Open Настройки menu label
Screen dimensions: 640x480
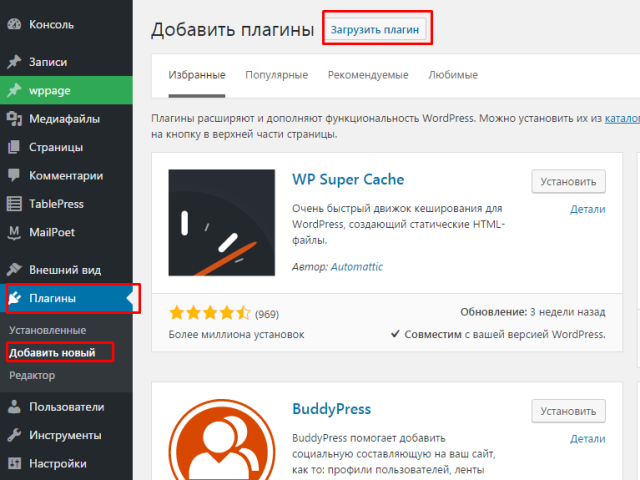[58, 464]
